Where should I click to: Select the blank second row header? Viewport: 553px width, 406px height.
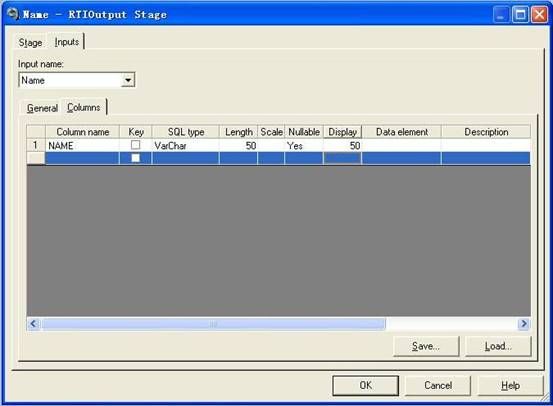36,158
